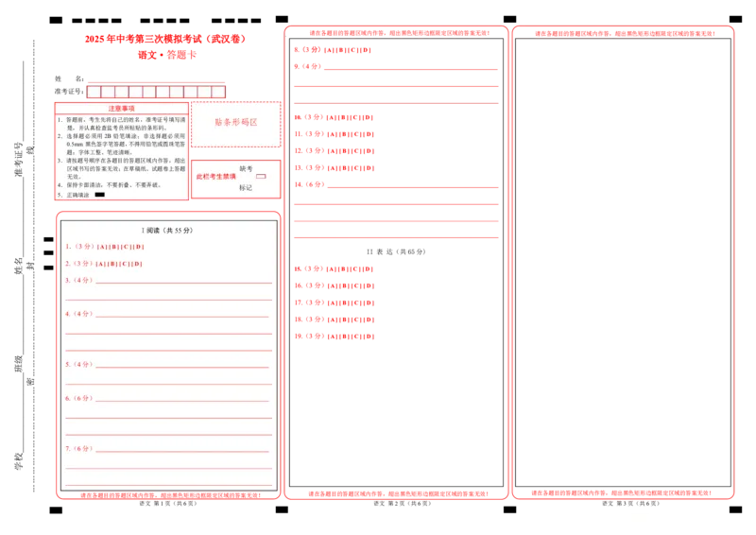Viewport: 756px width, 535px height.
Task: Click the question label 9.（4分）
Action: (308, 66)
